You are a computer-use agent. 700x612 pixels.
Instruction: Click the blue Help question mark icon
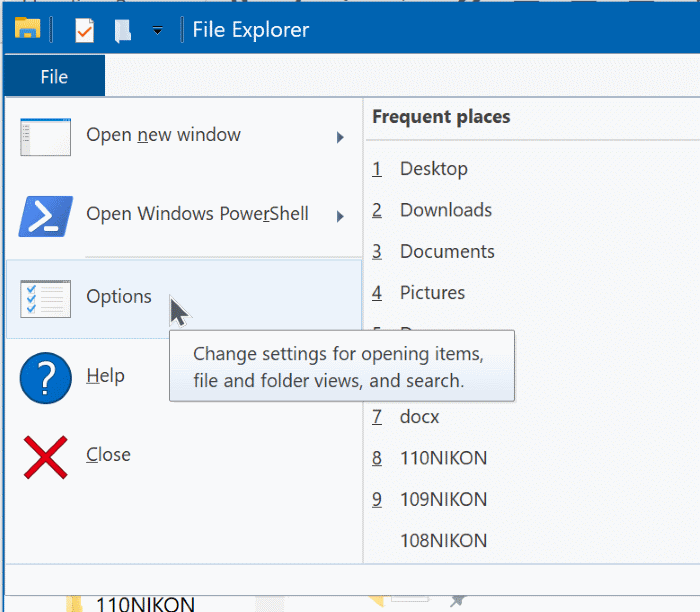46,378
